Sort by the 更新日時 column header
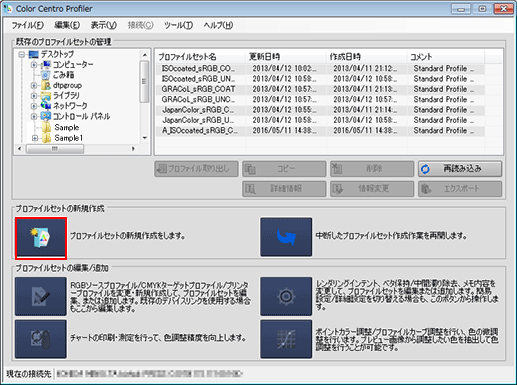Viewport: 517px width, 385px height. point(286,57)
